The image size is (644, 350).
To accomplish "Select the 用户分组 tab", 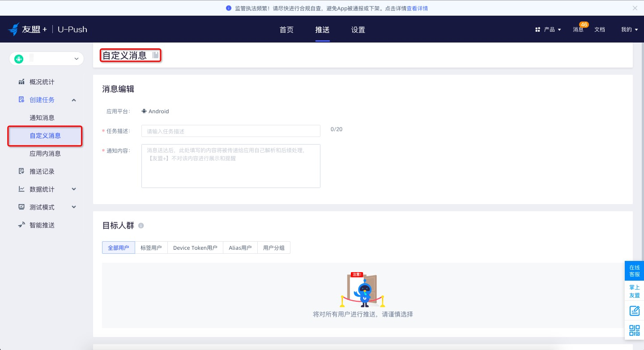I will point(274,248).
